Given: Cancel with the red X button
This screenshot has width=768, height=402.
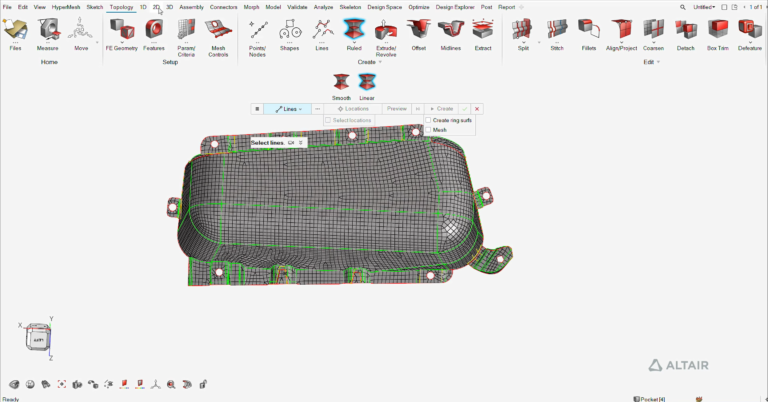Looking at the screenshot, I should point(477,109).
